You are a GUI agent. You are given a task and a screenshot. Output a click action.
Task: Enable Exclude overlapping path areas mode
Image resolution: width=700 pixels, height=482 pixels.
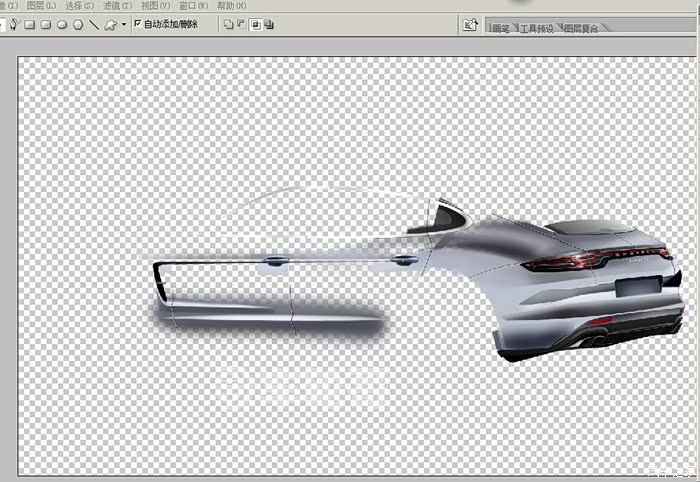[271, 24]
